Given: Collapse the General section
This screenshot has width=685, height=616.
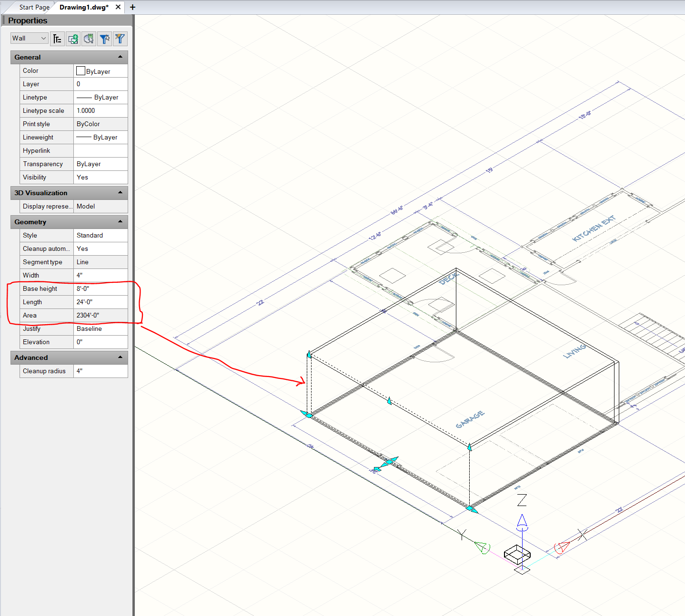Looking at the screenshot, I should 120,57.
